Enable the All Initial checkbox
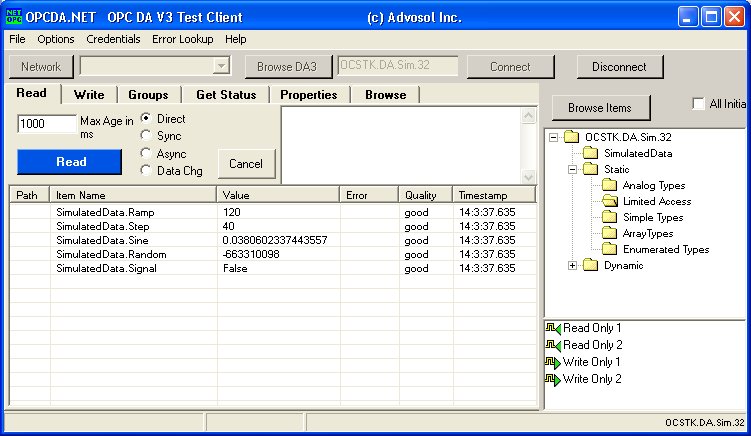Viewport: 751px width, 436px height. (x=699, y=104)
